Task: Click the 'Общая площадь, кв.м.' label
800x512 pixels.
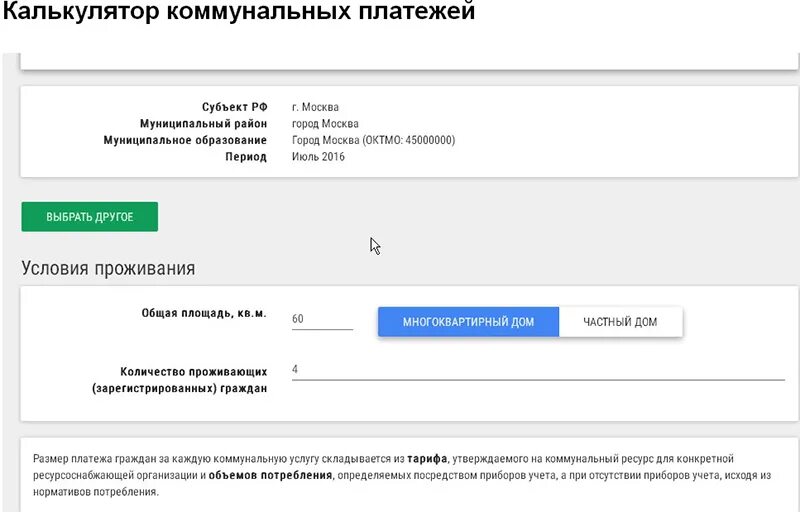Action: 204,313
